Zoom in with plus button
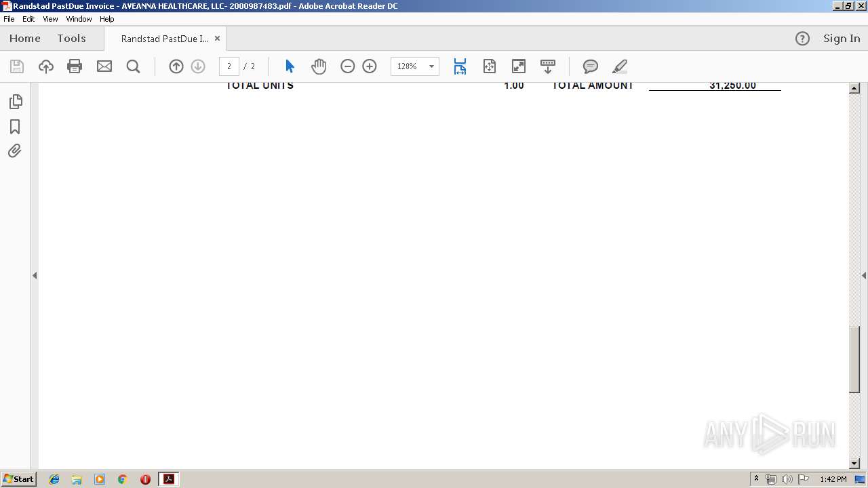Screen dimensions: 868x488 click(x=370, y=66)
